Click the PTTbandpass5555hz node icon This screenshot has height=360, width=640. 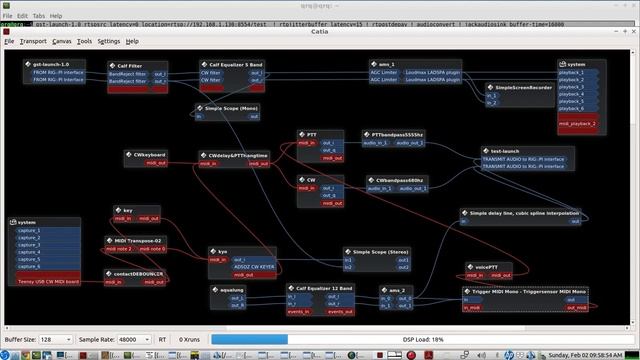tap(367, 134)
